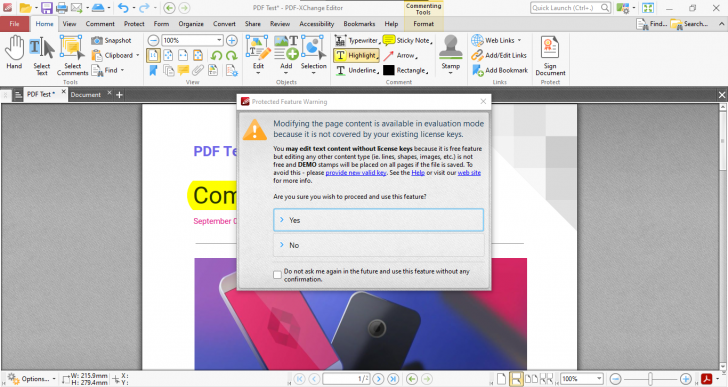
Task: Switch to the Comment ribbon tab
Action: (100, 24)
